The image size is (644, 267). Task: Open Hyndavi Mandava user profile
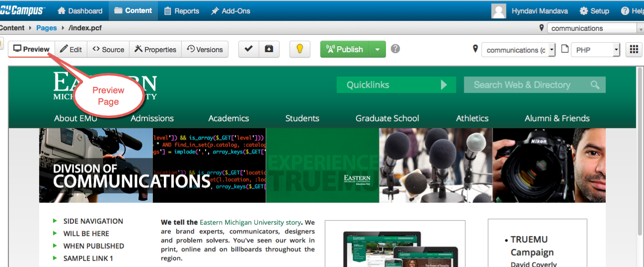pos(540,10)
